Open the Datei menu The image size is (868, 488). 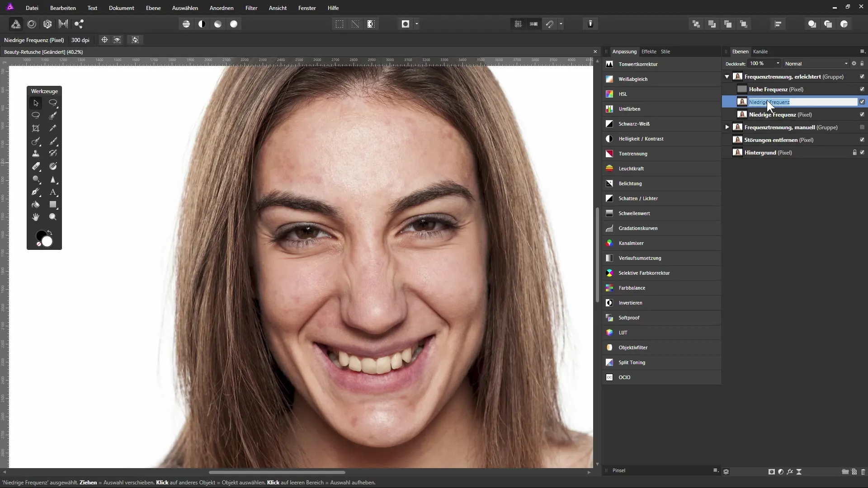pos(32,8)
